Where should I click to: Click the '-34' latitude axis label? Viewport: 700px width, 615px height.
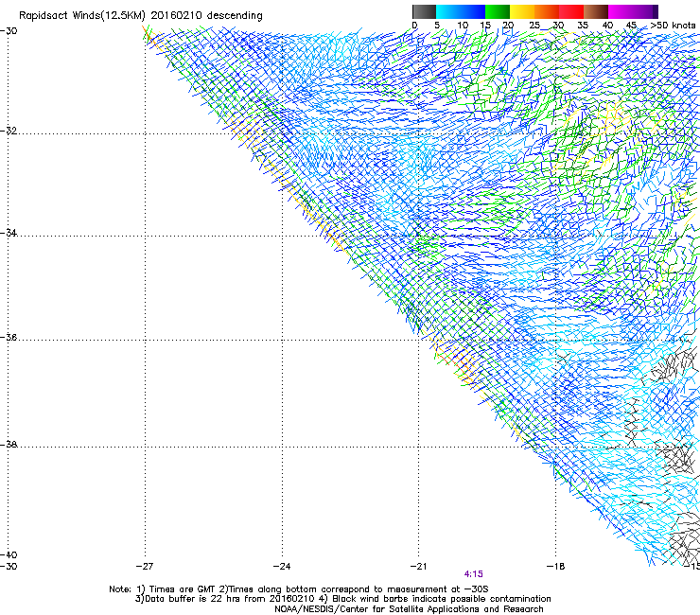tap(9, 233)
